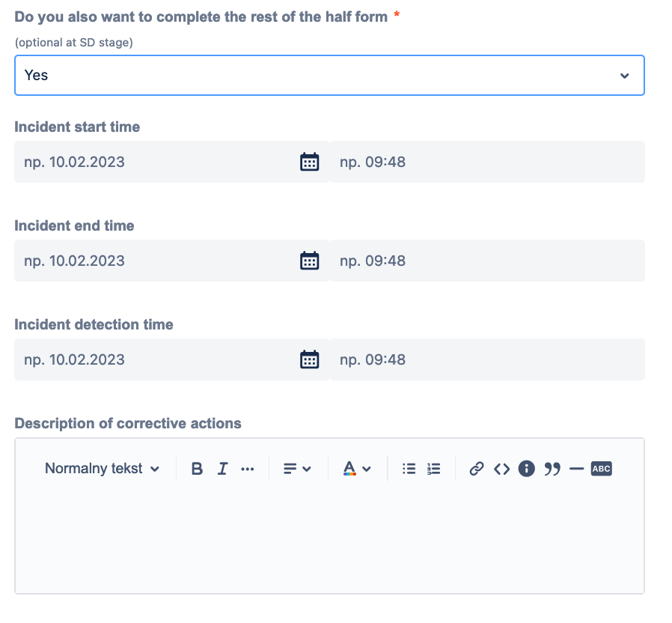Open calendar for Incident start time

point(309,162)
